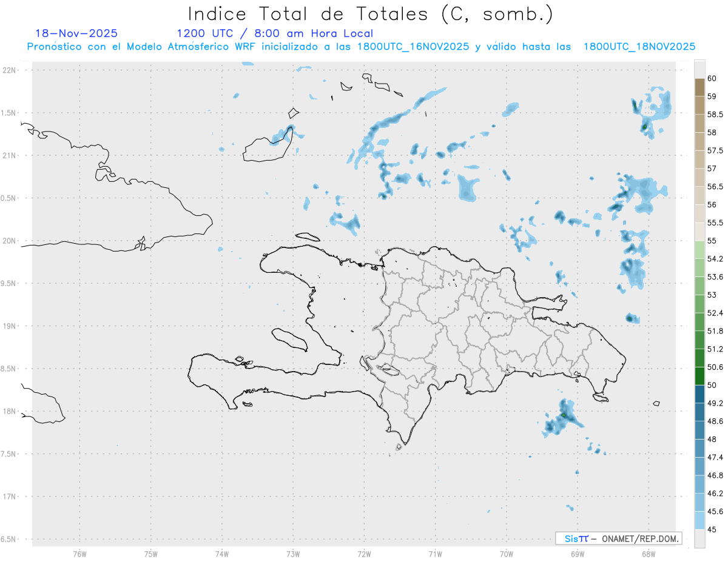The image size is (728, 562).
Task: Click the legend value "45.6"
Action: (x=715, y=511)
